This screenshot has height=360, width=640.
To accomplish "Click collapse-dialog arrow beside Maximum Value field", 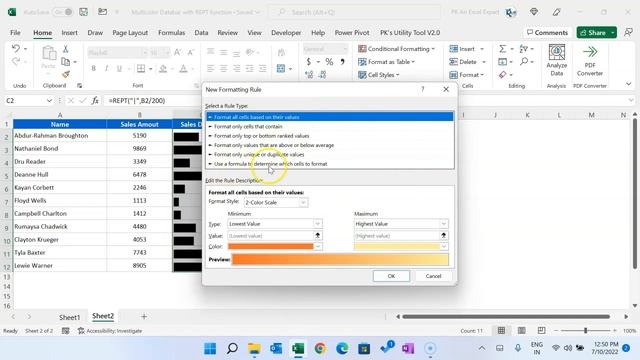I will pos(443,236).
